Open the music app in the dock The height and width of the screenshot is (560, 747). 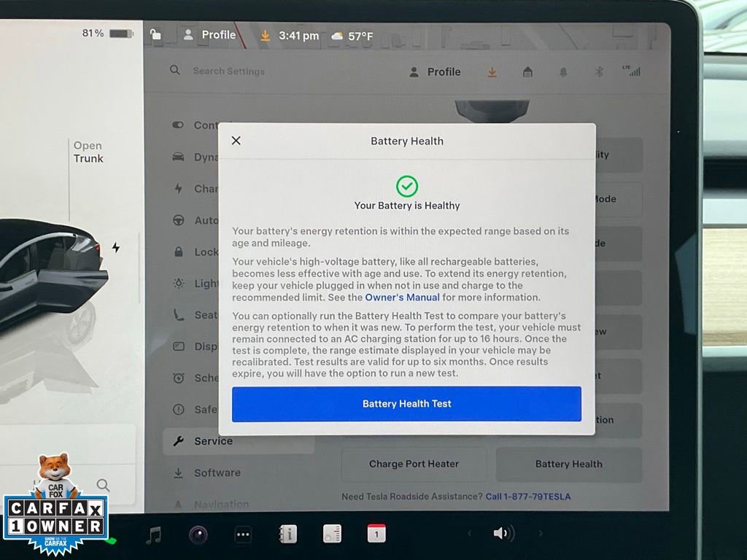pos(153,534)
